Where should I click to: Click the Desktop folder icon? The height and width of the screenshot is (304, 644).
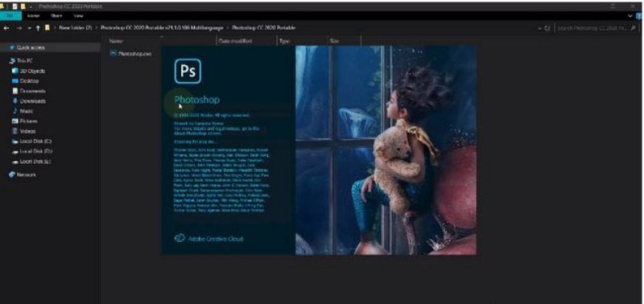point(15,81)
